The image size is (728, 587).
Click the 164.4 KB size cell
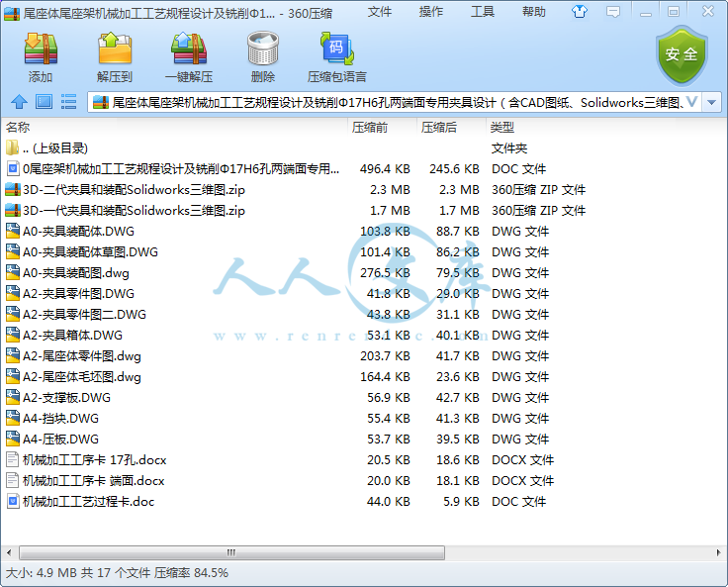pyautogui.click(x=385, y=377)
